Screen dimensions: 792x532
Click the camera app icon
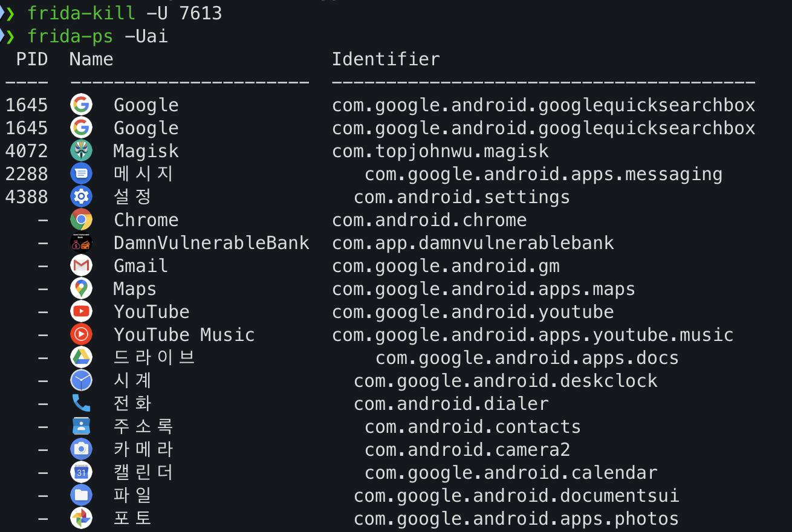[81, 450]
